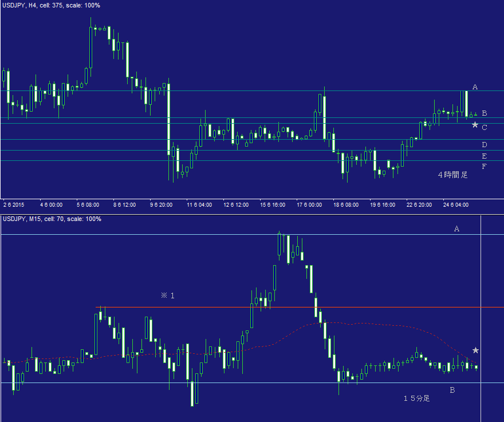Click the '※1' annotation on the M15 chart
Image resolution: width=504 pixels, height=422 pixels.
[x=168, y=295]
